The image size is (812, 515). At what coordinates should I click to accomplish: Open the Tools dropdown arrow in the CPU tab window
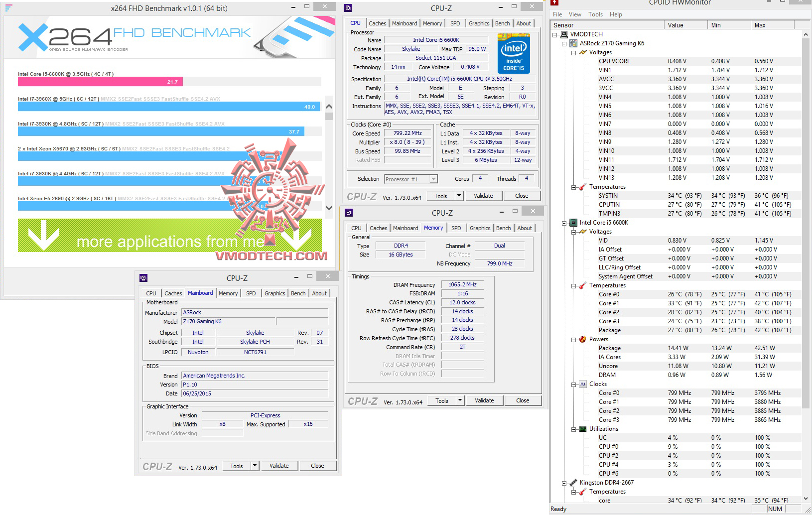pyautogui.click(x=459, y=196)
